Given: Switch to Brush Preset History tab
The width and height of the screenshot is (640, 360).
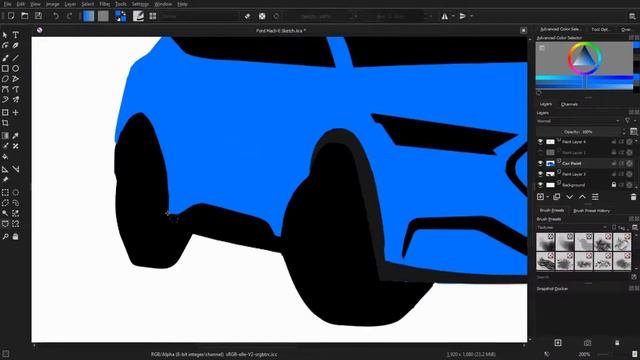Looking at the screenshot, I should (x=591, y=211).
